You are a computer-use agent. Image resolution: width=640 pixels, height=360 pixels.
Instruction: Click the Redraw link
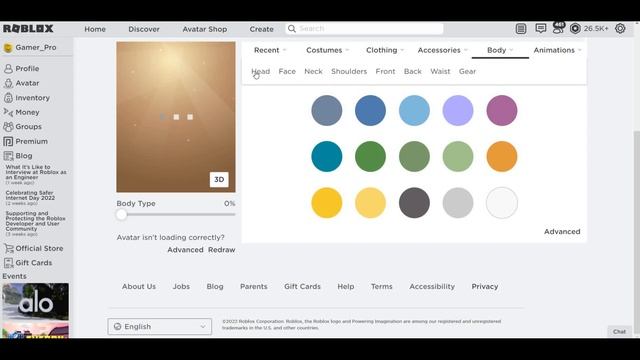point(222,250)
